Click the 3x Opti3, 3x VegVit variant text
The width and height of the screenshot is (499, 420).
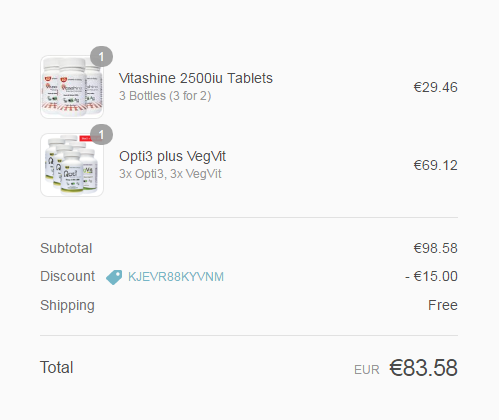pos(170,174)
